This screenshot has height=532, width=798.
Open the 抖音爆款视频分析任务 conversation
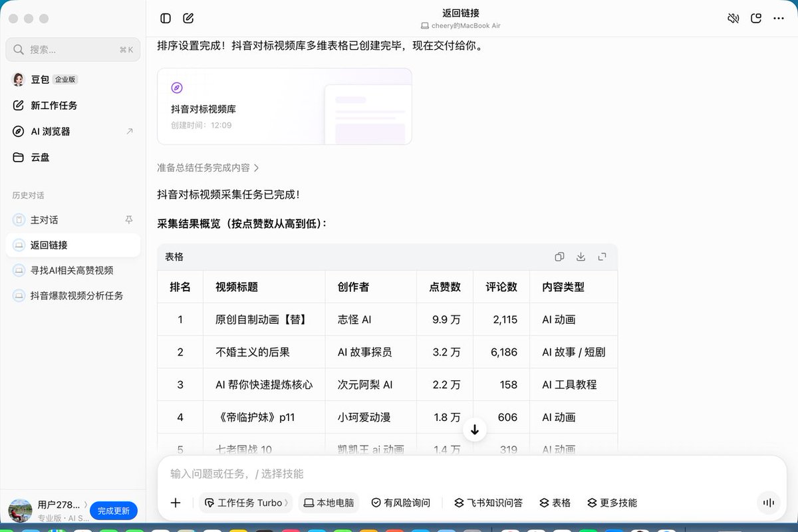tap(73, 295)
